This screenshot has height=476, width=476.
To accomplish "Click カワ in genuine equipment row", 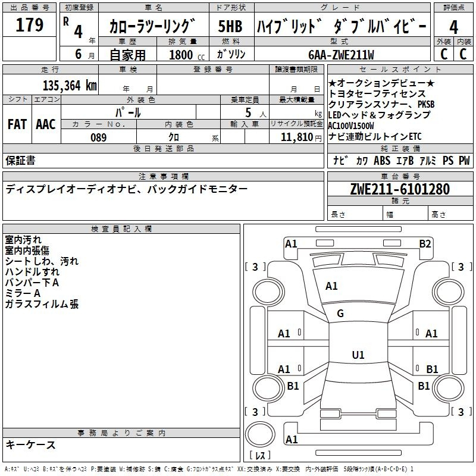I will [x=362, y=161].
